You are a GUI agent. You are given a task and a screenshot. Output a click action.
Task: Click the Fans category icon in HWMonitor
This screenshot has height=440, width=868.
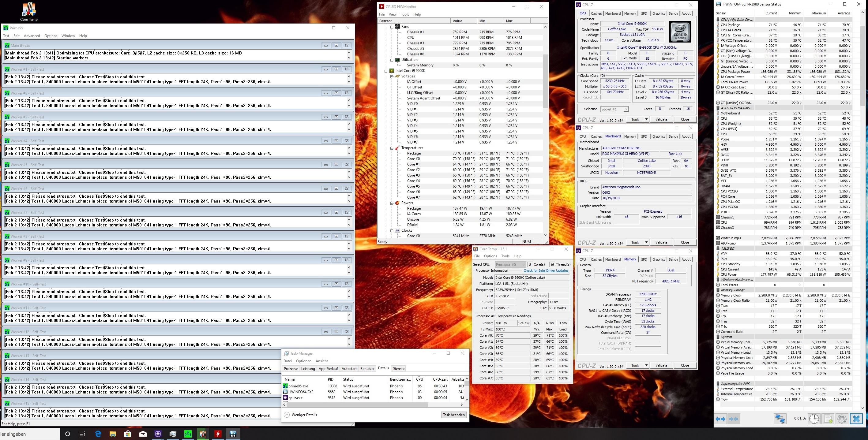pyautogui.click(x=397, y=27)
